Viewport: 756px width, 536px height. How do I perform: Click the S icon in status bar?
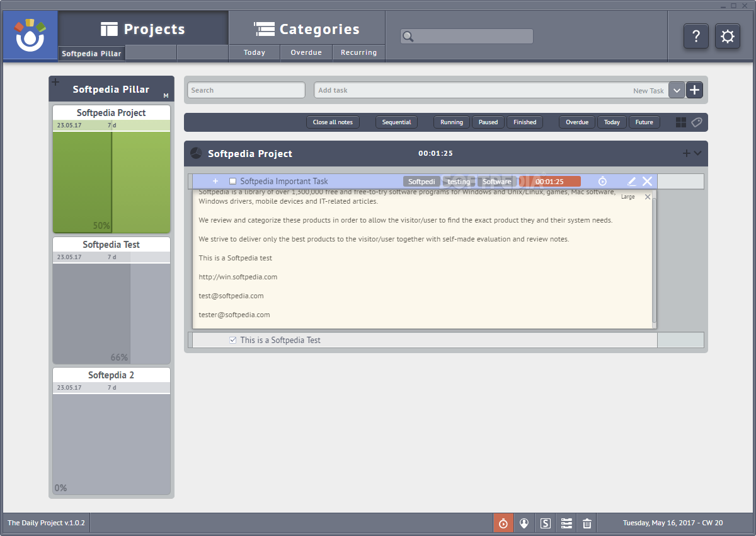[x=546, y=523]
